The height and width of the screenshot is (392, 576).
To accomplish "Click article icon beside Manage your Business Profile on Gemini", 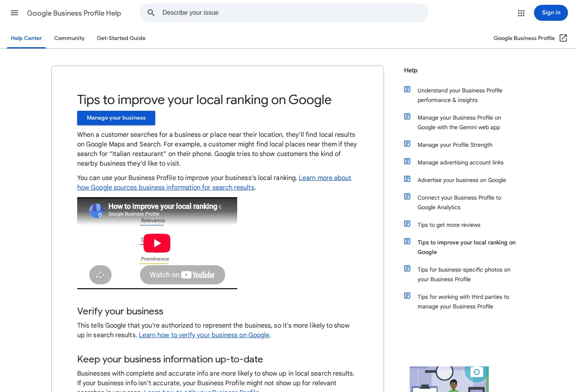I will 407,116.
